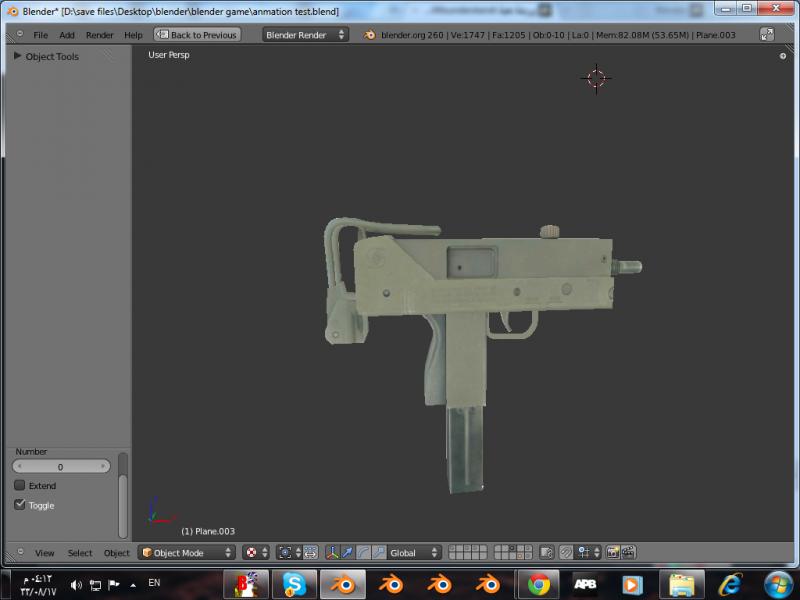
Task: Click the OpenGL render animation clapper icon
Action: point(629,553)
